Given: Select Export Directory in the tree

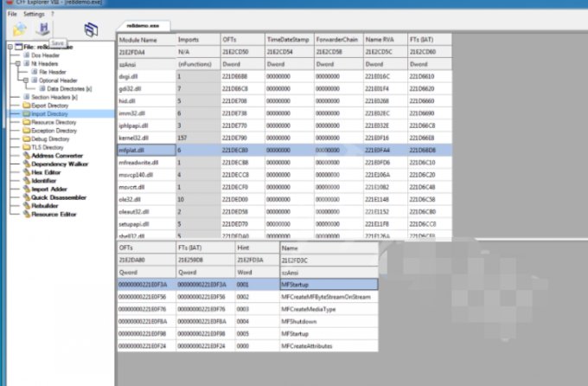Looking at the screenshot, I should coord(49,105).
